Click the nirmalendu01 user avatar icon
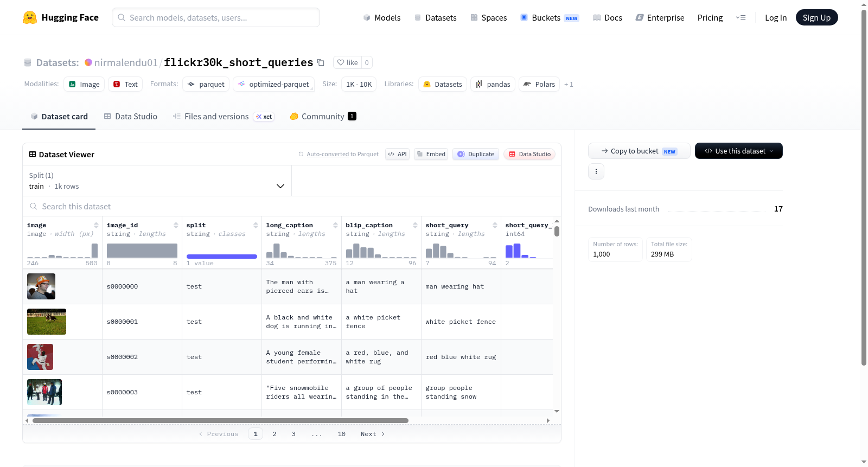 tap(88, 62)
